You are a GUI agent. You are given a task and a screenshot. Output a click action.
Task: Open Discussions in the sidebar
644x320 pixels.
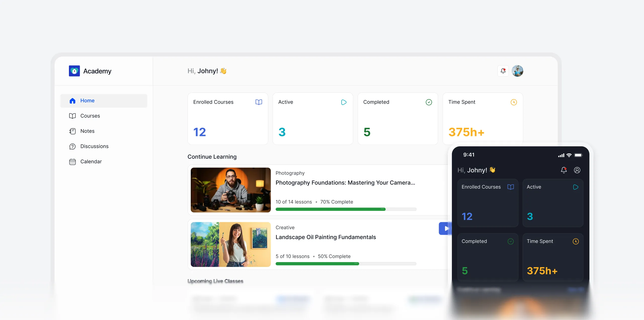(x=104, y=146)
